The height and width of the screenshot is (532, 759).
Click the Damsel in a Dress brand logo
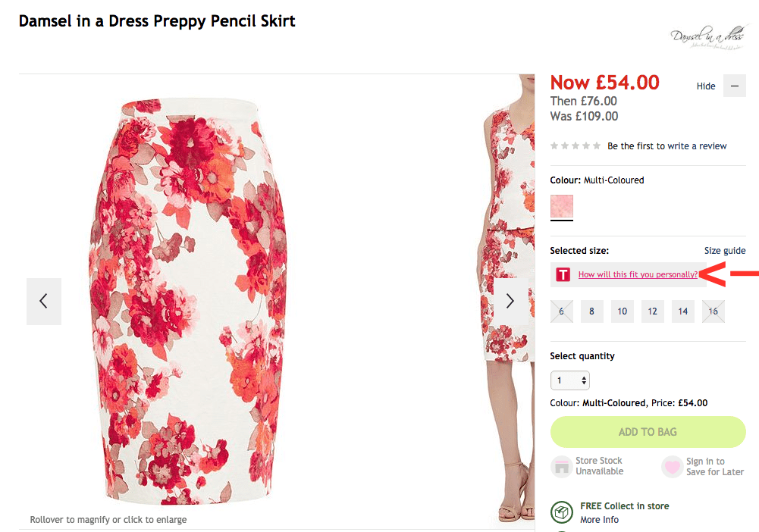pyautogui.click(x=707, y=37)
